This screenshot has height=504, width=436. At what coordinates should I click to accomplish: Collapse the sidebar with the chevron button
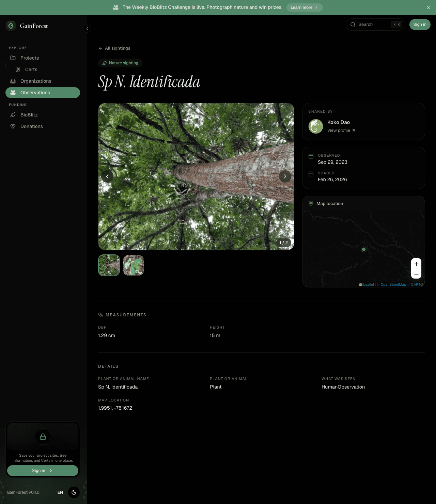click(x=87, y=29)
